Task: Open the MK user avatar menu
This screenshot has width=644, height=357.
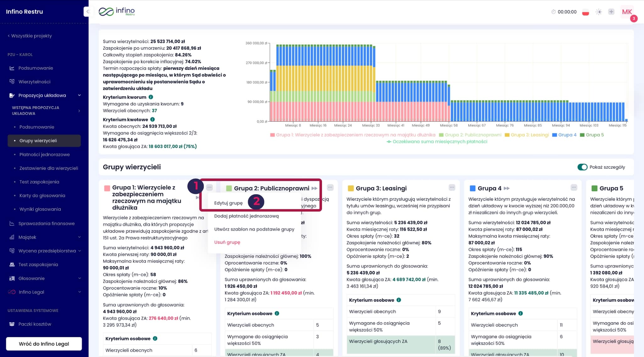Action: pos(627,12)
